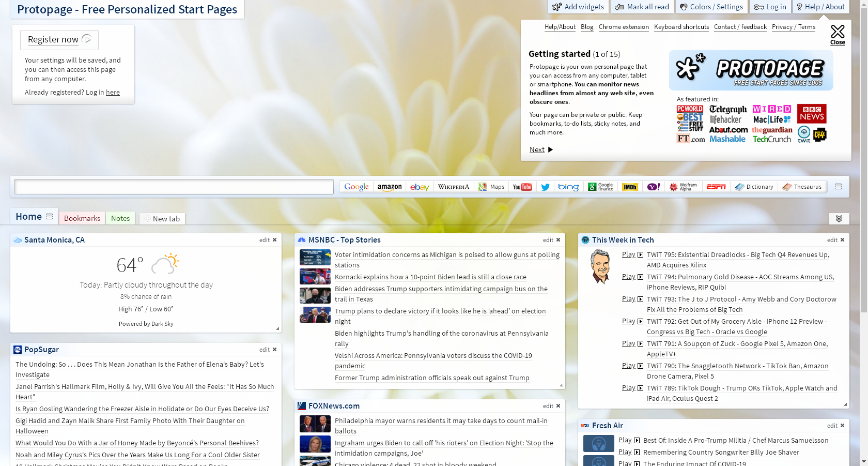Edit the PopSugar widget

click(264, 350)
